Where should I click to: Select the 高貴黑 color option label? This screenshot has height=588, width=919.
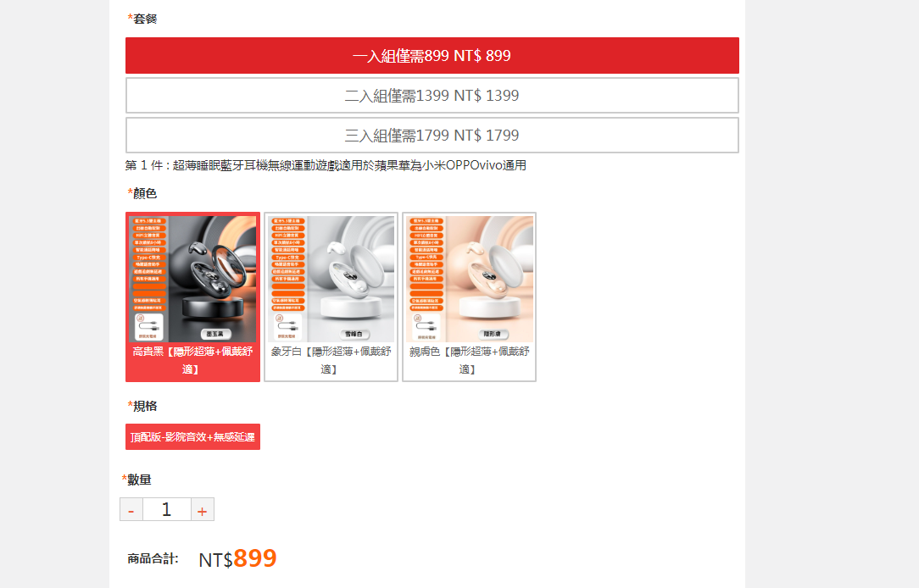(192, 360)
